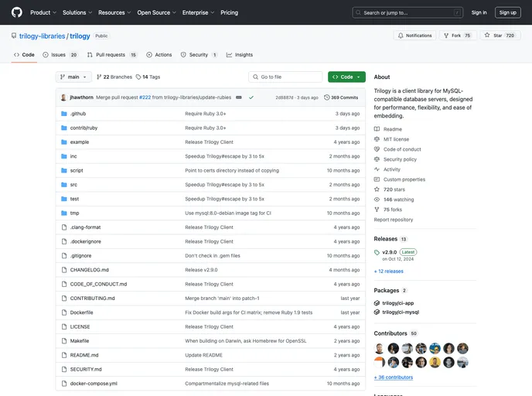Open the green Code dropdown button
This screenshot has height=396, width=532.
(x=346, y=77)
